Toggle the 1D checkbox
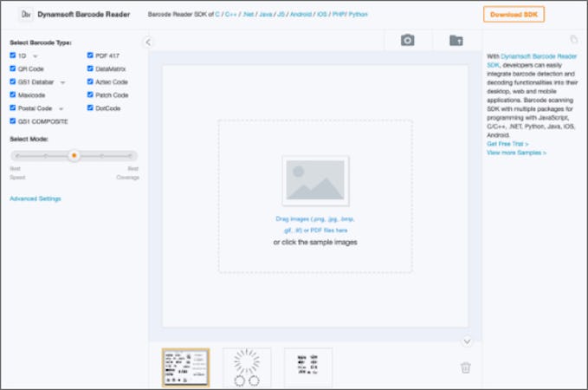This screenshot has height=390, width=588. click(x=13, y=55)
